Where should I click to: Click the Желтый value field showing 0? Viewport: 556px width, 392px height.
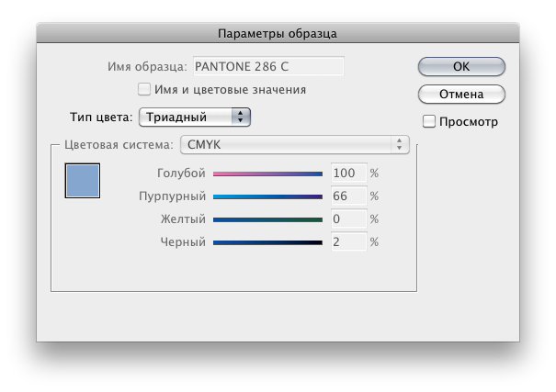pos(349,219)
